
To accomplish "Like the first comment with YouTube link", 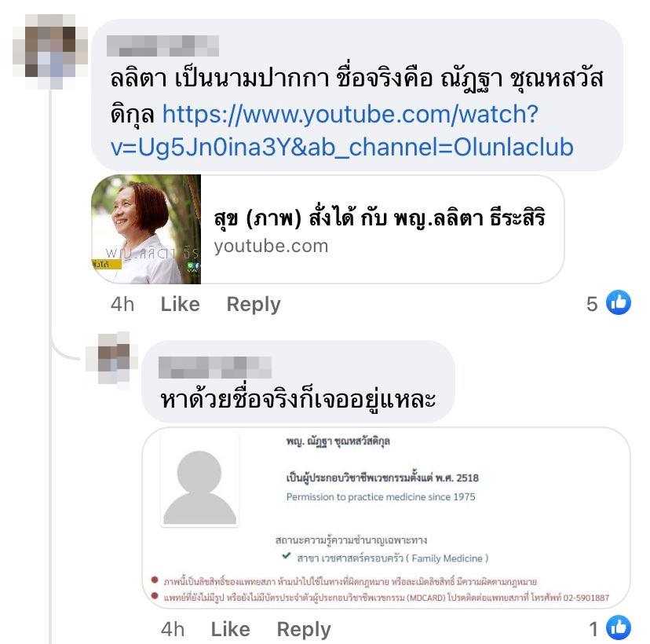I will 181,304.
